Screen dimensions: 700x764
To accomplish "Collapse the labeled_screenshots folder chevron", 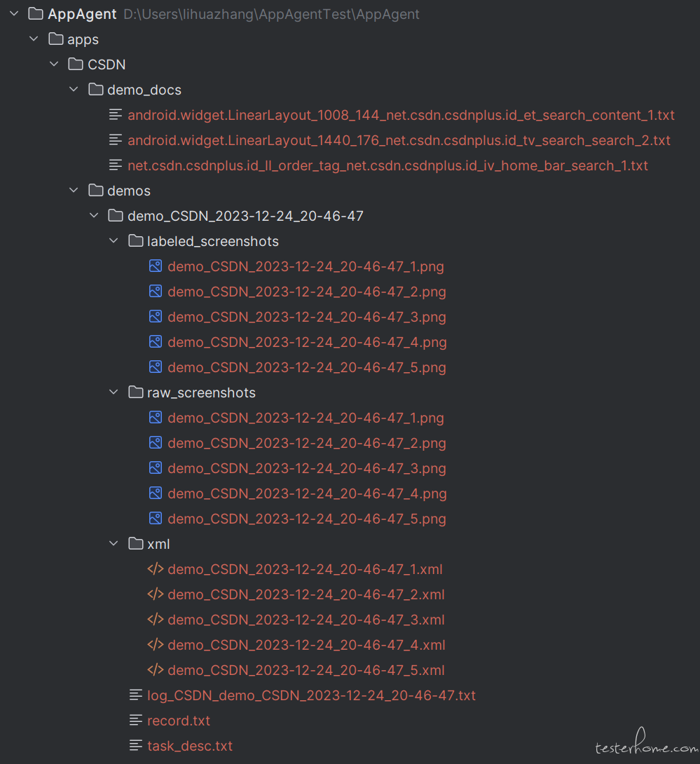I will 114,240.
